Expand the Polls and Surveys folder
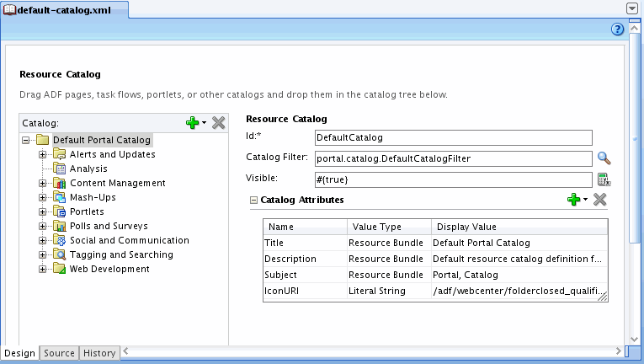Image resolution: width=644 pixels, height=364 pixels. 42,226
